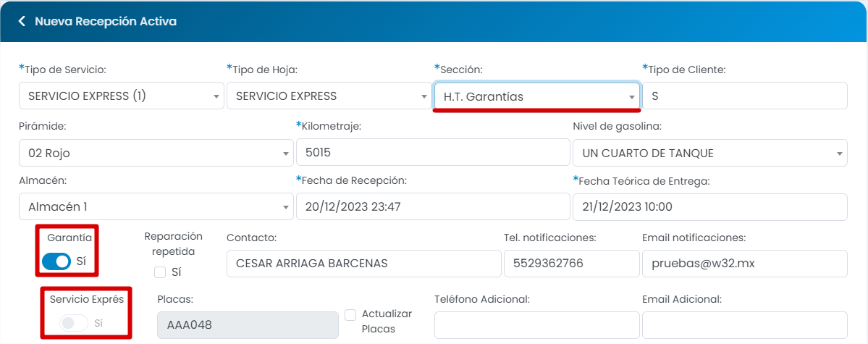Click the Fecha de Recepción field
The width and height of the screenshot is (868, 344).
pos(433,207)
